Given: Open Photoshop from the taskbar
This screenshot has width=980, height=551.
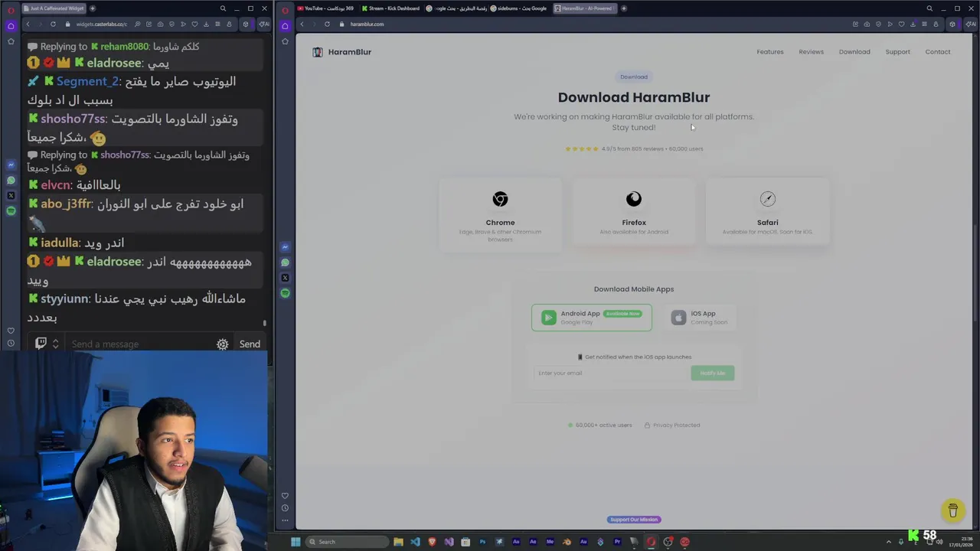Looking at the screenshot, I should tap(482, 542).
